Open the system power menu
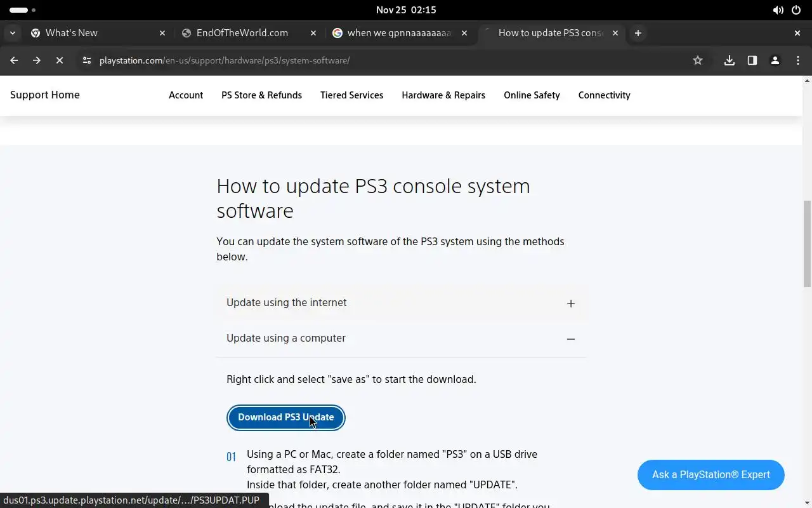The width and height of the screenshot is (812, 508). (796, 10)
